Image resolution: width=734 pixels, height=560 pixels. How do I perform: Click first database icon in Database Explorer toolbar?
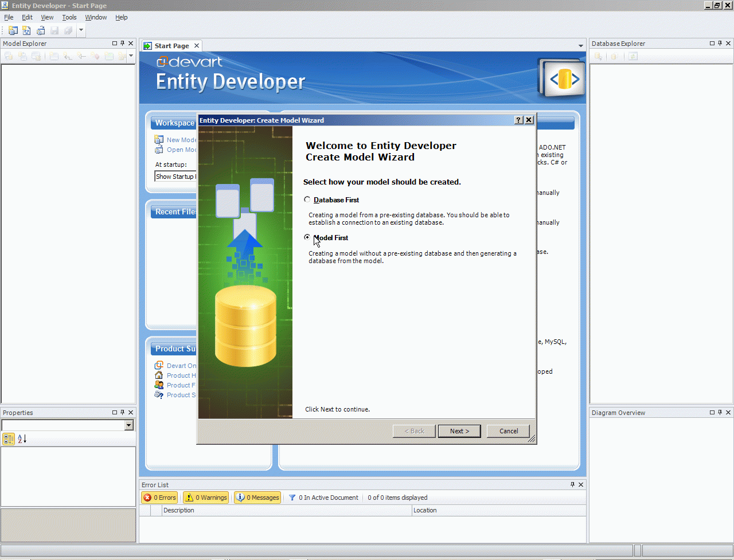(x=598, y=56)
